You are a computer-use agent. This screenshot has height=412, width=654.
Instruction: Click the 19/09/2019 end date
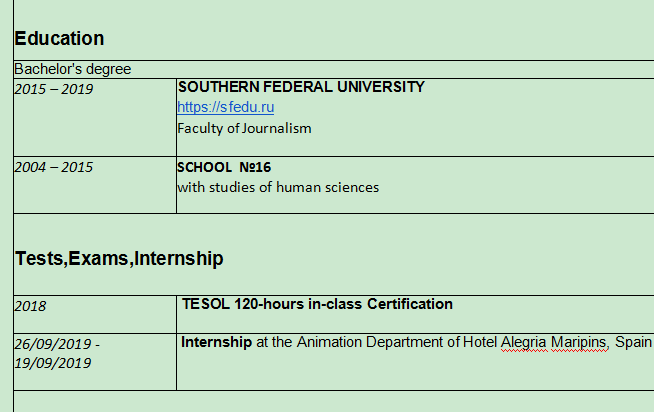[x=52, y=363]
